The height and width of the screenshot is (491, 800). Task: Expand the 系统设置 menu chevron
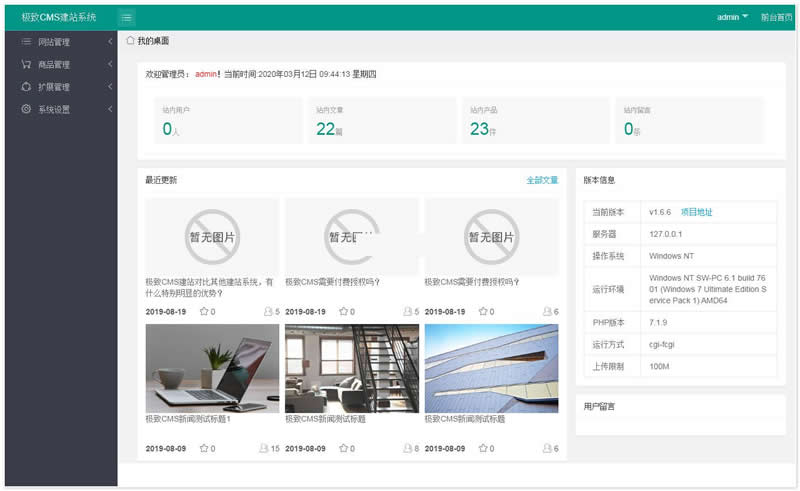coord(109,109)
